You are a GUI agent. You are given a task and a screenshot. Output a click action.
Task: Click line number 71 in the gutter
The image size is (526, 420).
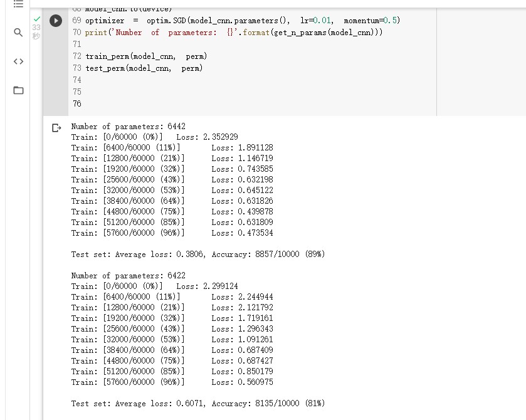76,45
